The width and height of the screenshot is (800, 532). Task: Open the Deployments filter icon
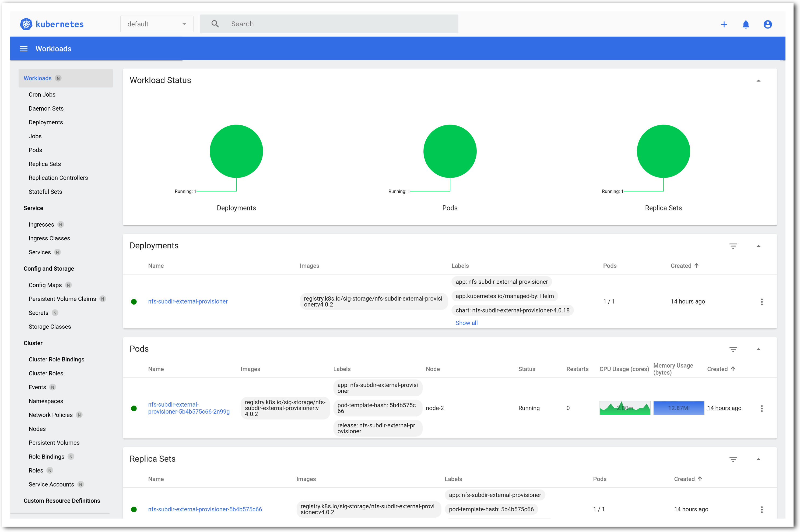[733, 246]
